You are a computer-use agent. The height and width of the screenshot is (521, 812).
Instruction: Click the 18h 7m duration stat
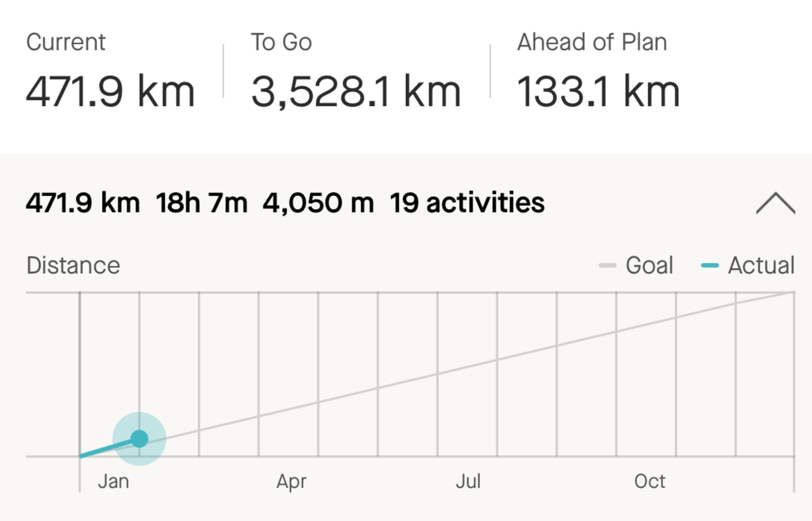[x=202, y=203]
